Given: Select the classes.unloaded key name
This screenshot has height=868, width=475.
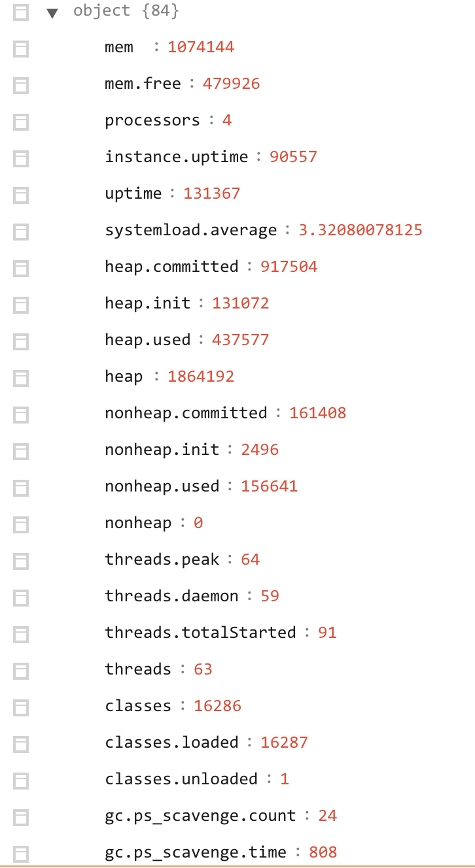Looking at the screenshot, I should 181,779.
